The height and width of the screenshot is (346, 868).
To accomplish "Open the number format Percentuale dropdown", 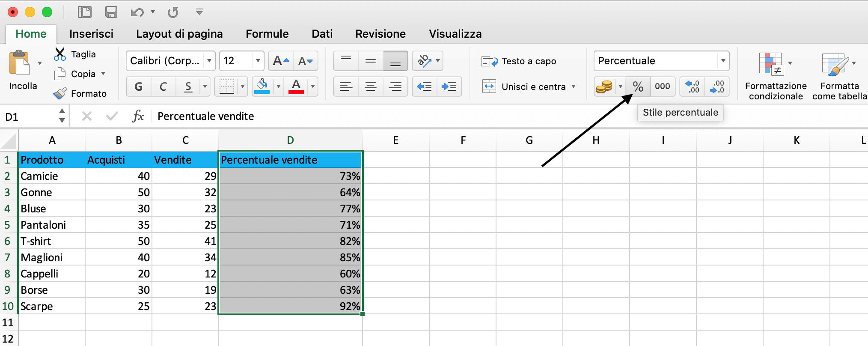I will [x=723, y=61].
